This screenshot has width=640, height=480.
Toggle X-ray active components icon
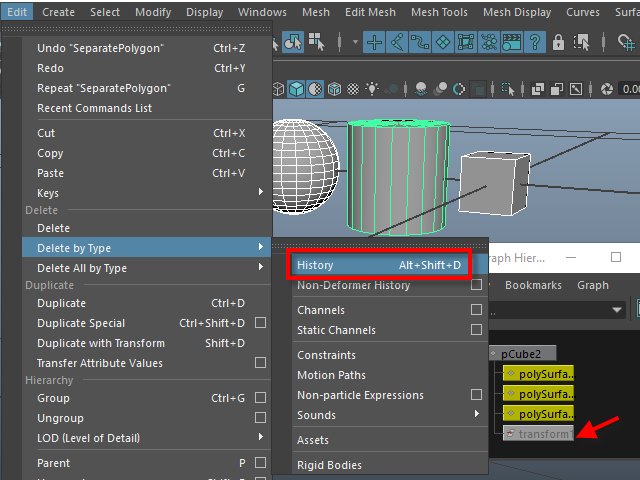point(557,89)
